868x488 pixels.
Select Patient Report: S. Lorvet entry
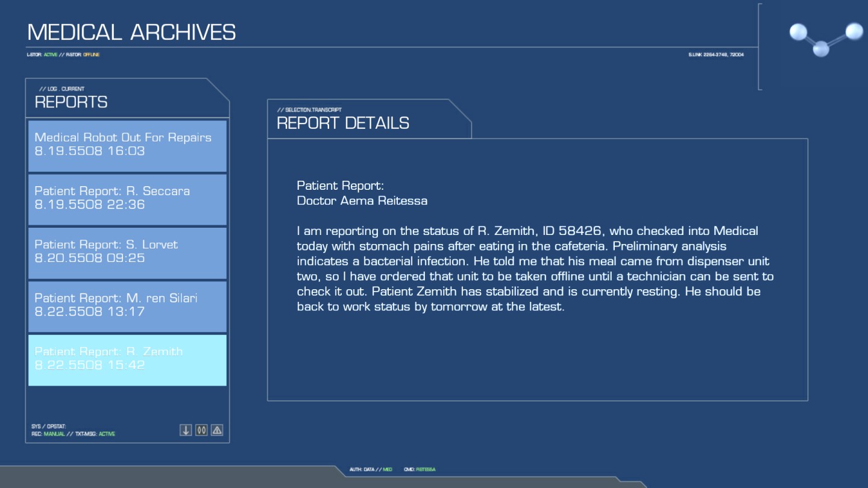[x=127, y=253]
